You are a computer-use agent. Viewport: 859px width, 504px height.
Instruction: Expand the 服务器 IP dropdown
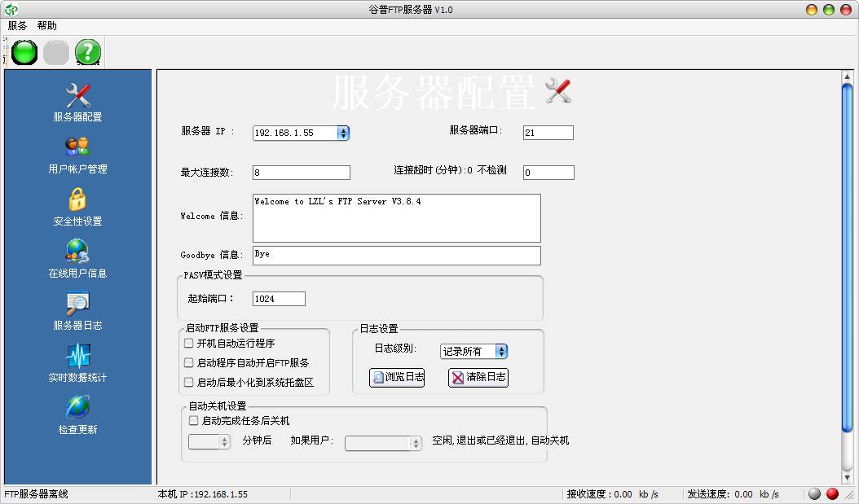pyautogui.click(x=342, y=133)
